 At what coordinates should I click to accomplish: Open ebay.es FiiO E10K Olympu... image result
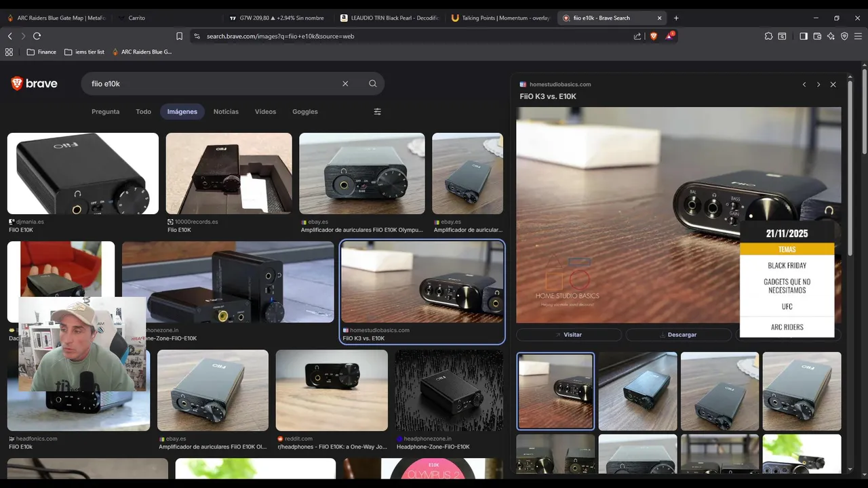pos(362,174)
